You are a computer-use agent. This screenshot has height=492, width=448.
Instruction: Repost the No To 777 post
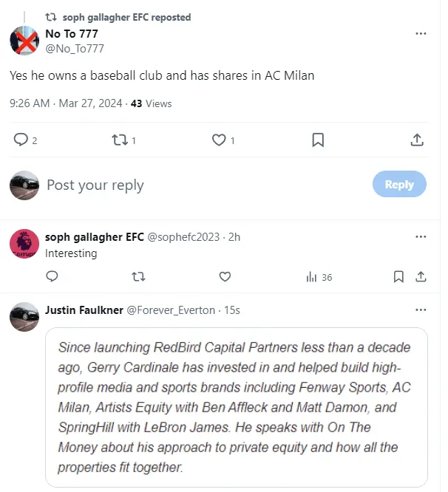119,140
